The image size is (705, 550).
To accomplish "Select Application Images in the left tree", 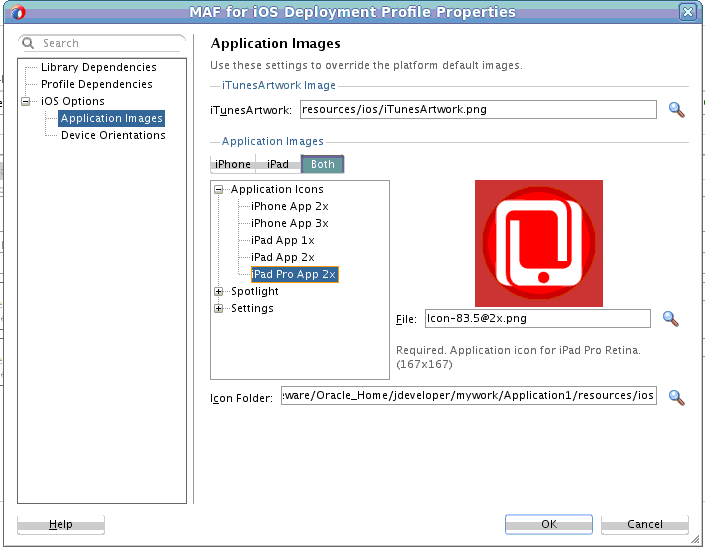I will coord(112,118).
